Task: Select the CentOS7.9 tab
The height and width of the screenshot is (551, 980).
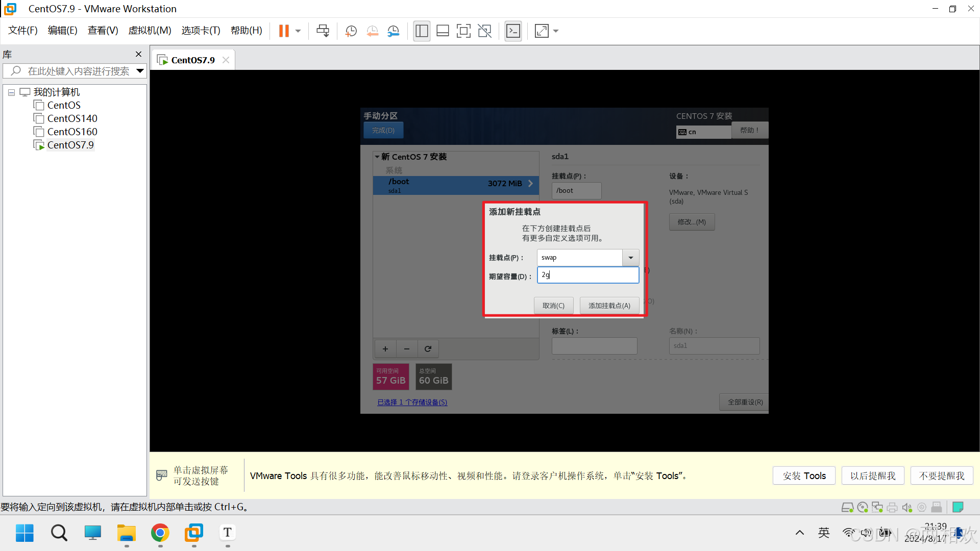Action: point(192,60)
